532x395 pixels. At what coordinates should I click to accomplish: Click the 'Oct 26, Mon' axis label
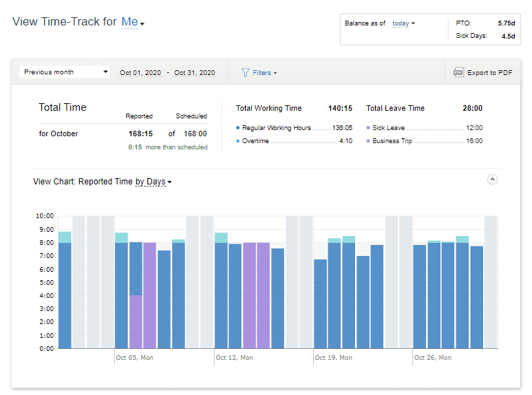pos(433,358)
